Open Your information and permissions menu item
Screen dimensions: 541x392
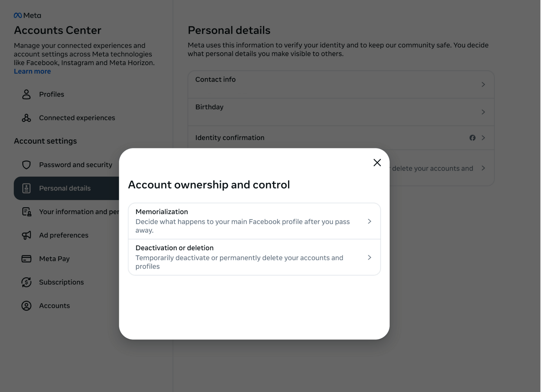point(79,212)
